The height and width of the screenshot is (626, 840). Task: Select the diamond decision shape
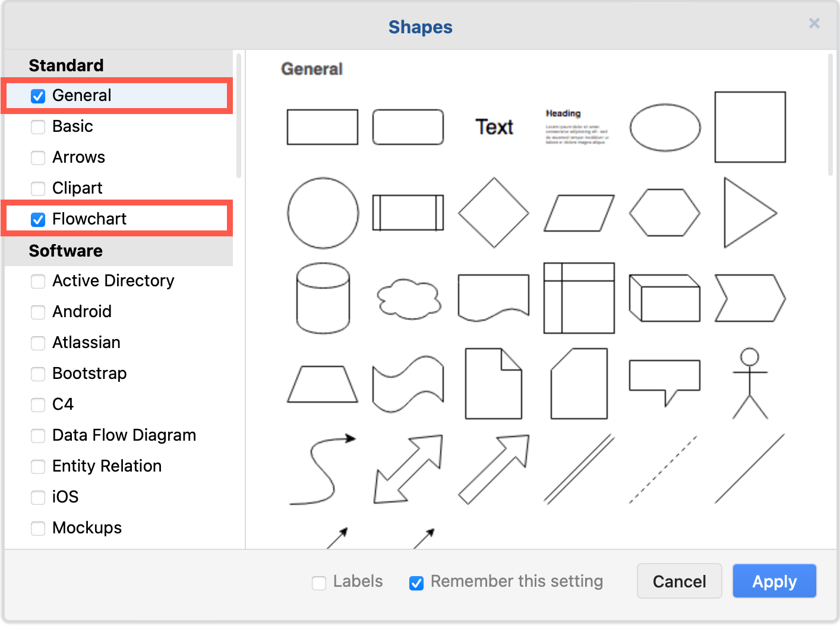[x=493, y=213]
